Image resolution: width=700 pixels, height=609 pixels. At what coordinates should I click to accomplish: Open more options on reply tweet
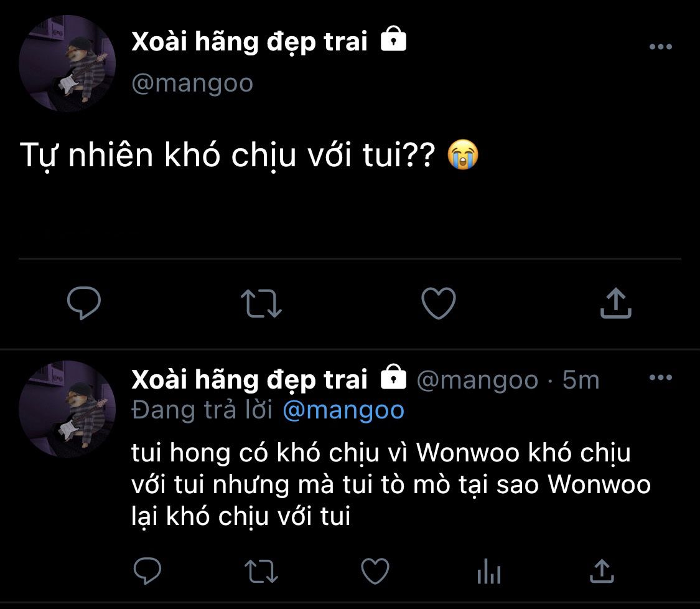pos(661,377)
